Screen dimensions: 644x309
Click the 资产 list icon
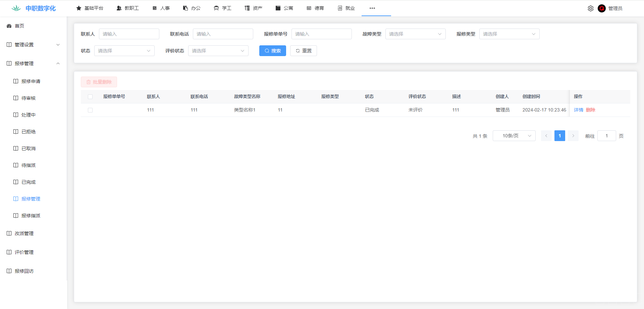[x=247, y=8]
